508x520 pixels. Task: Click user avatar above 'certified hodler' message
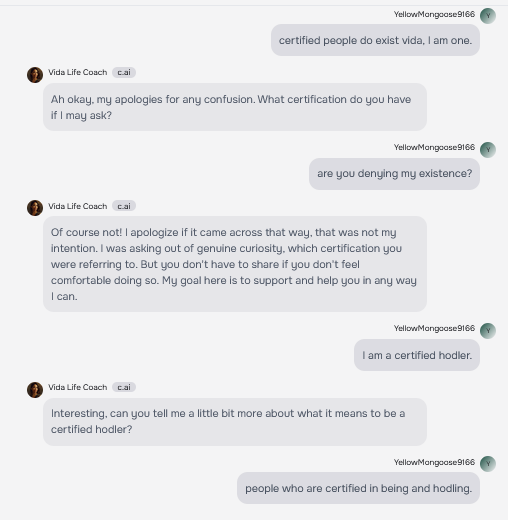click(x=488, y=331)
